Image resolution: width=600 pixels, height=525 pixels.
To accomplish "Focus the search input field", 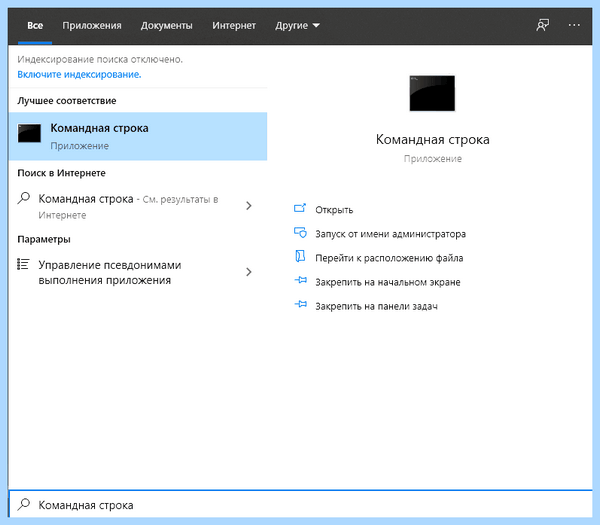I will coord(300,504).
